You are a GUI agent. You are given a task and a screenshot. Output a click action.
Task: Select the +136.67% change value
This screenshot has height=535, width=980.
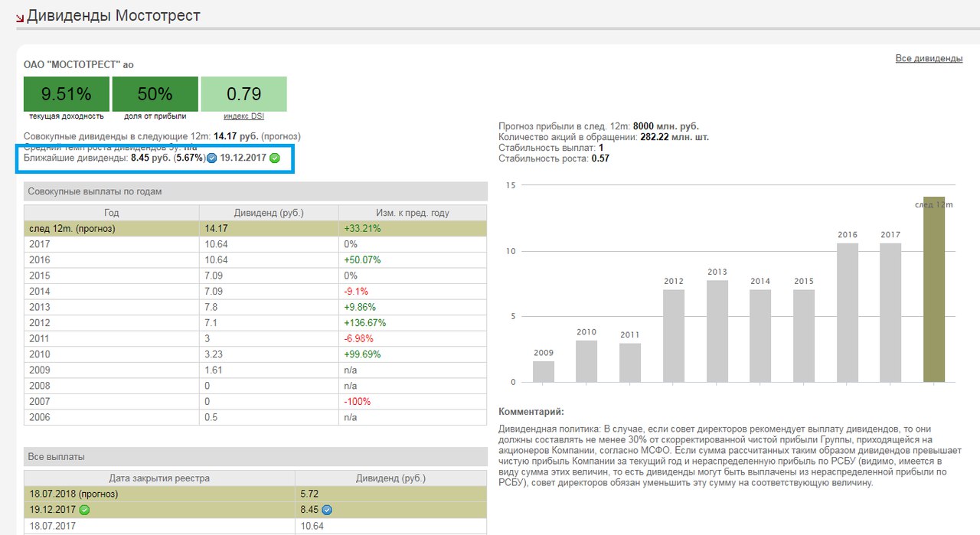365,323
